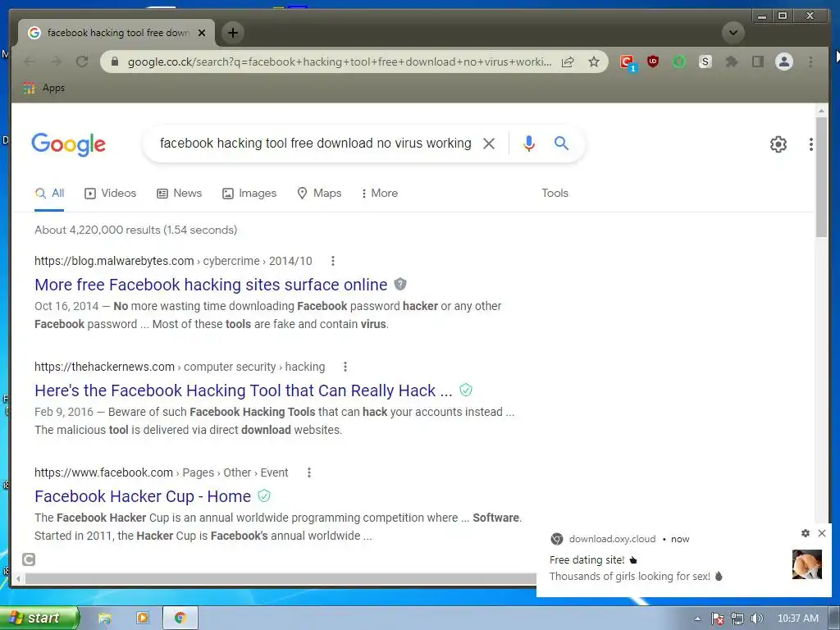Viewport: 840px width, 630px height.
Task: Click the notification thumbnail image
Action: [x=807, y=564]
